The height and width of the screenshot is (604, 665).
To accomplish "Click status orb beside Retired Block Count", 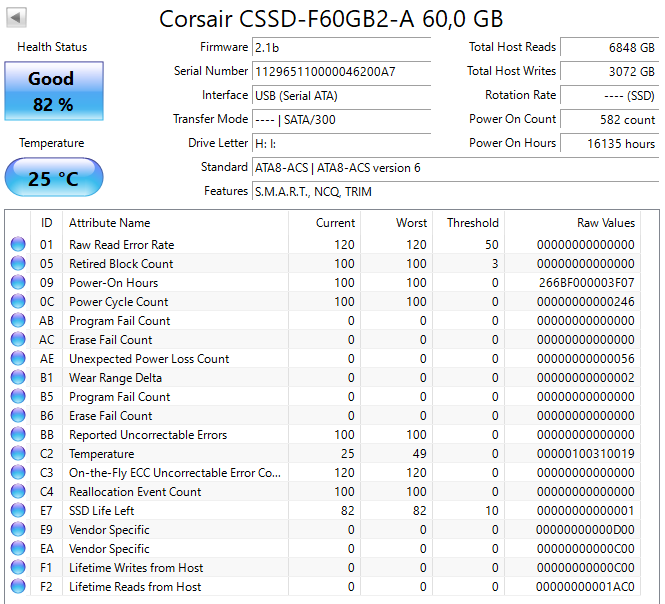I will click(x=18, y=264).
